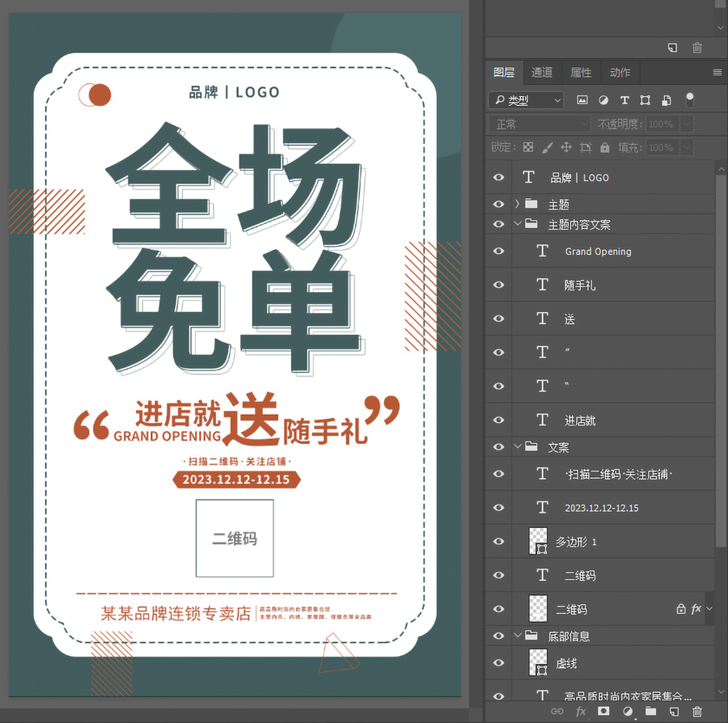Collapse the 文案 group
This screenshot has height=723, width=728.
(x=518, y=446)
